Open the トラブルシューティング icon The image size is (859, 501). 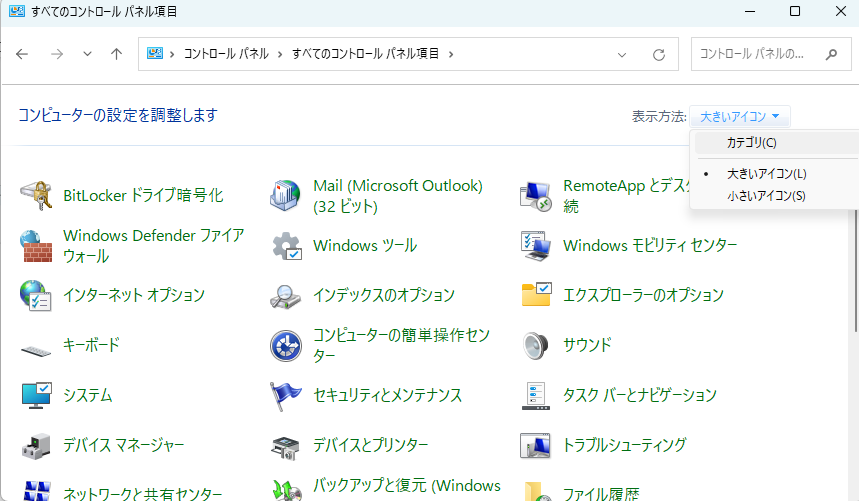535,446
